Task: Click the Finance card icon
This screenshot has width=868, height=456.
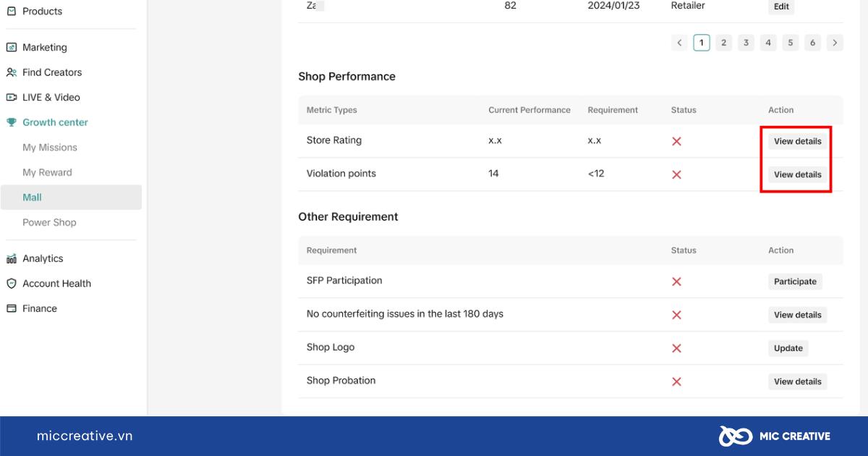Action: [x=11, y=308]
